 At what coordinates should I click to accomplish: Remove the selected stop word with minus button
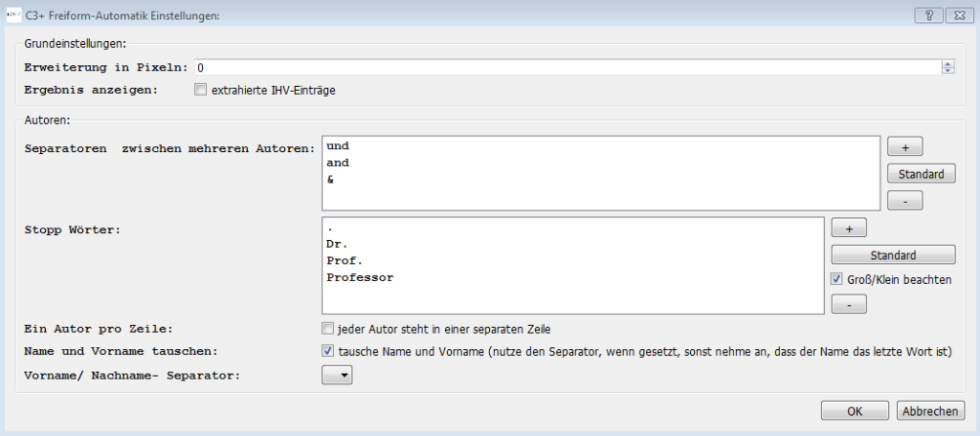tap(849, 304)
